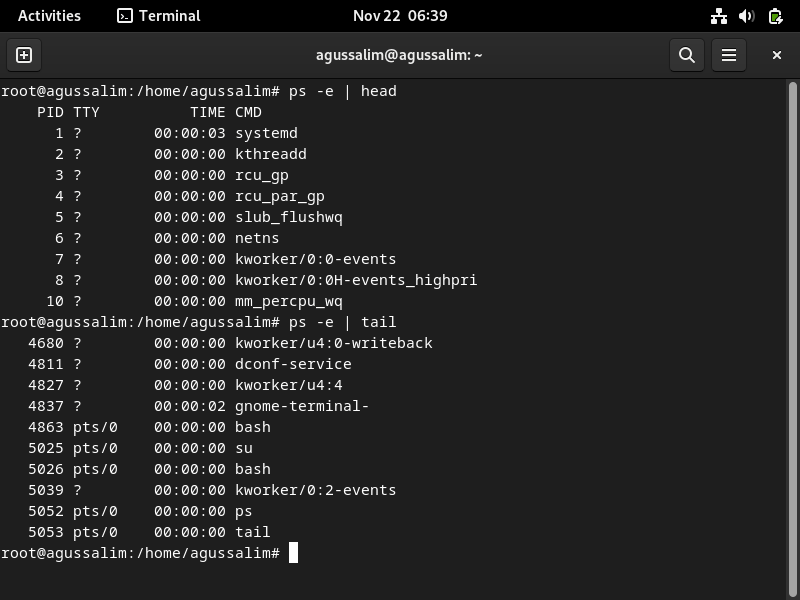Open the terminal search tool
This screenshot has height=600, width=800.
(x=687, y=55)
